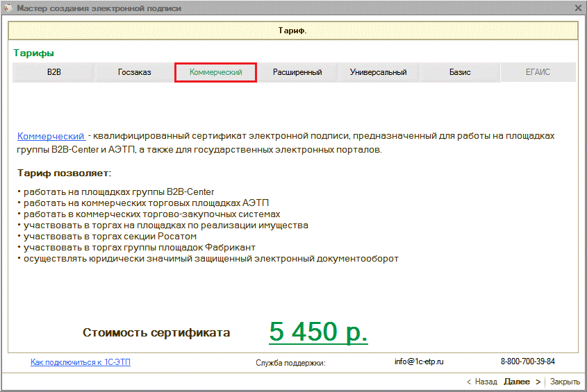Screen dimensions: 587x392
Task: Open the Коммерческий tariff tab
Action: coord(215,72)
